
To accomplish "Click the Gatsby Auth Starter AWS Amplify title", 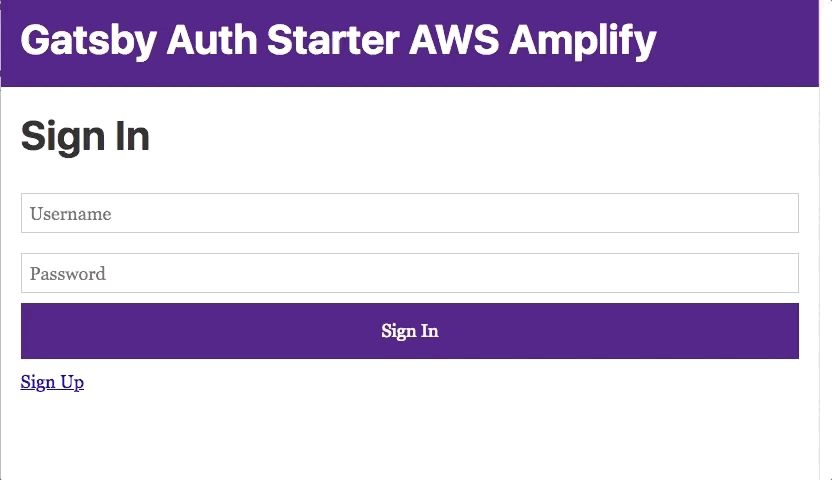I will pyautogui.click(x=339, y=41).
